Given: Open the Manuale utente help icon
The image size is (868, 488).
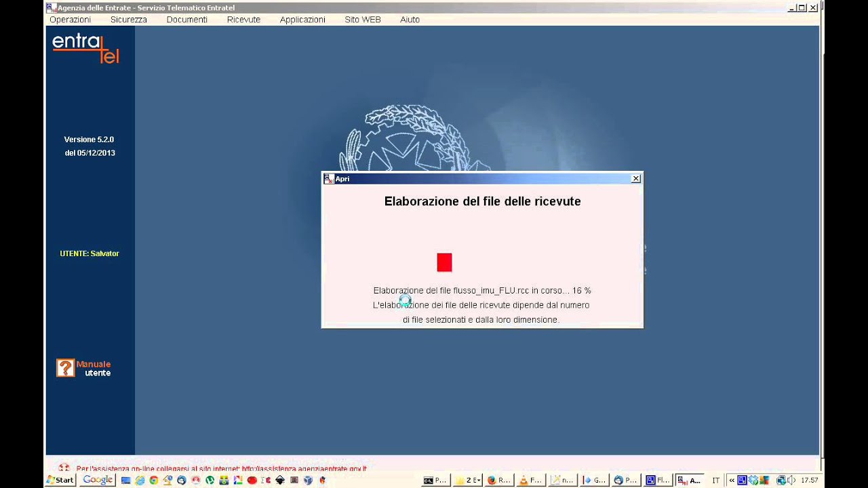Looking at the screenshot, I should (66, 368).
